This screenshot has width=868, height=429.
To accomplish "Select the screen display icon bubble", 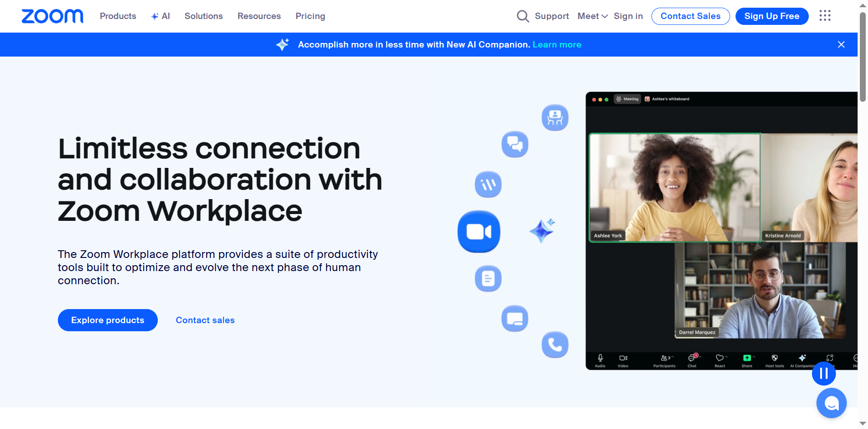I will pyautogui.click(x=515, y=319).
